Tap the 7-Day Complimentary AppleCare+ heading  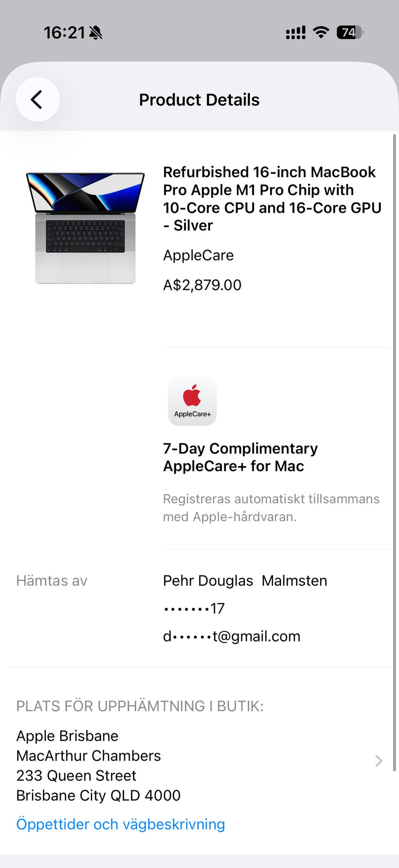coord(240,457)
